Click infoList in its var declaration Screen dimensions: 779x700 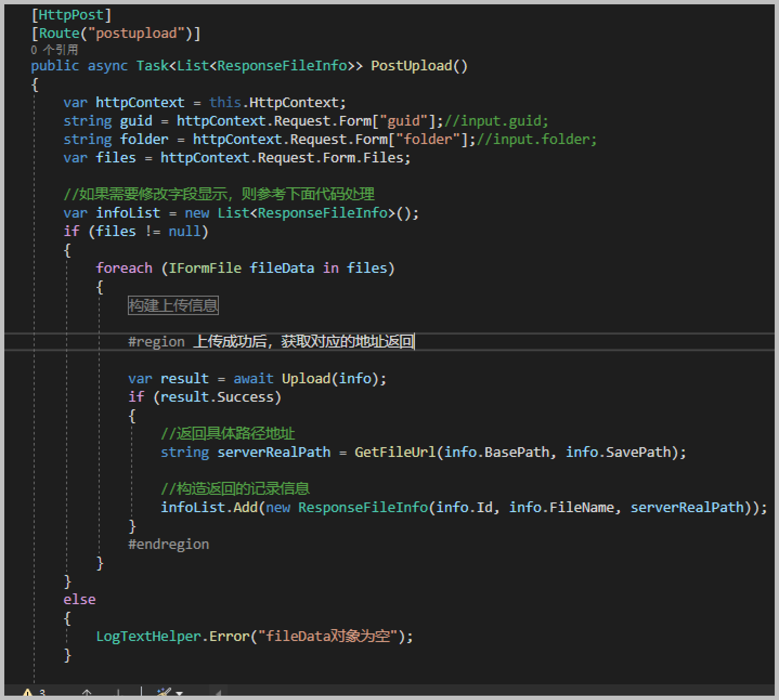[x=128, y=213]
